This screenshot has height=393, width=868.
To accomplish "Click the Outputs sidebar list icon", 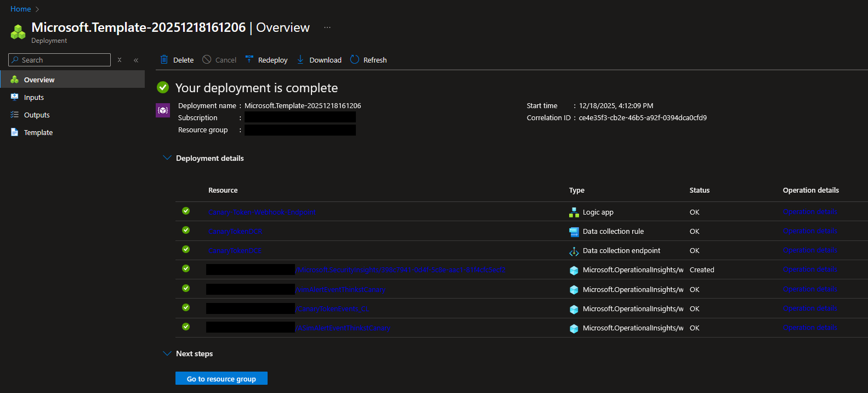I will [15, 115].
